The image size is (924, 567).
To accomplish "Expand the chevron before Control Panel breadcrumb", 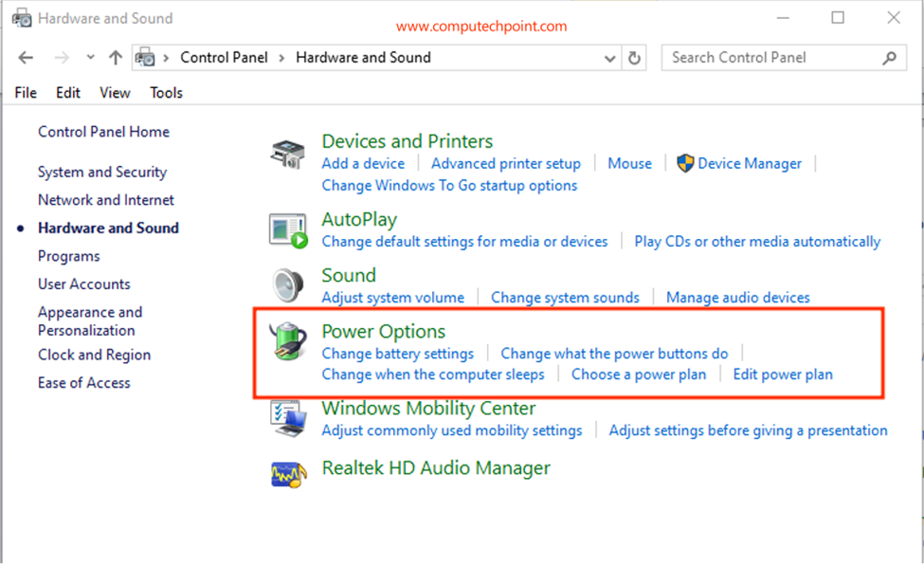I will point(166,58).
